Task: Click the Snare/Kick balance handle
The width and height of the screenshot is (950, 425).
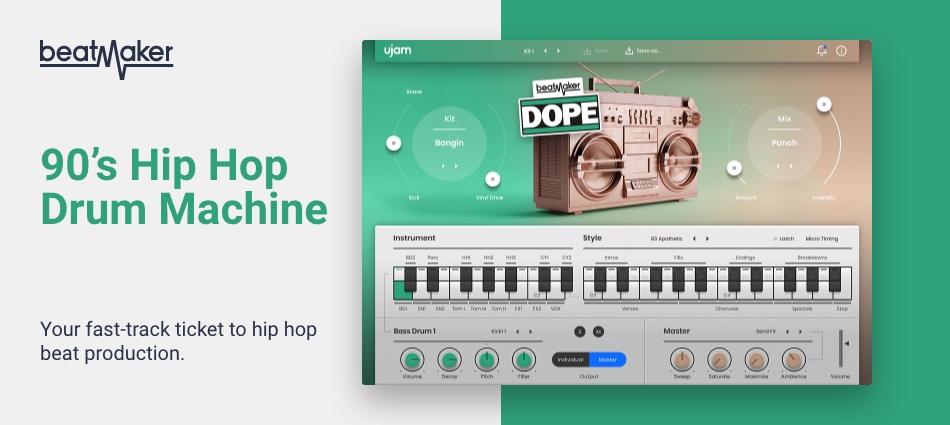Action: [x=394, y=143]
